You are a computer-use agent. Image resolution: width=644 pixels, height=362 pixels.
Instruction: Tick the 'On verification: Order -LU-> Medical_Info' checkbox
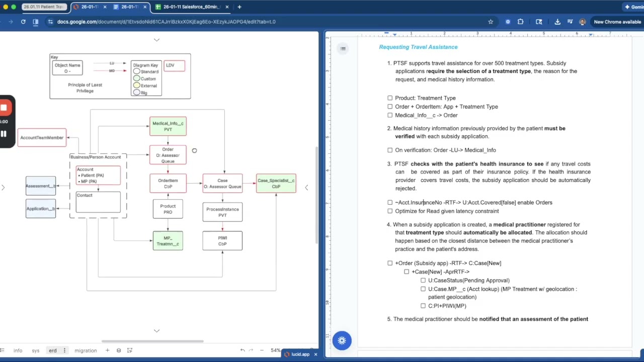tap(390, 150)
